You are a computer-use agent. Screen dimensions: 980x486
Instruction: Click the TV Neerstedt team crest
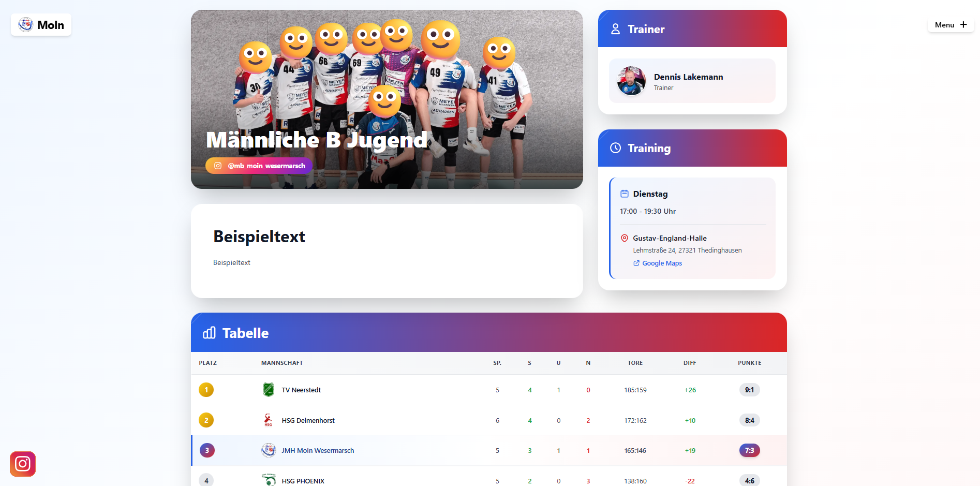pyautogui.click(x=269, y=390)
